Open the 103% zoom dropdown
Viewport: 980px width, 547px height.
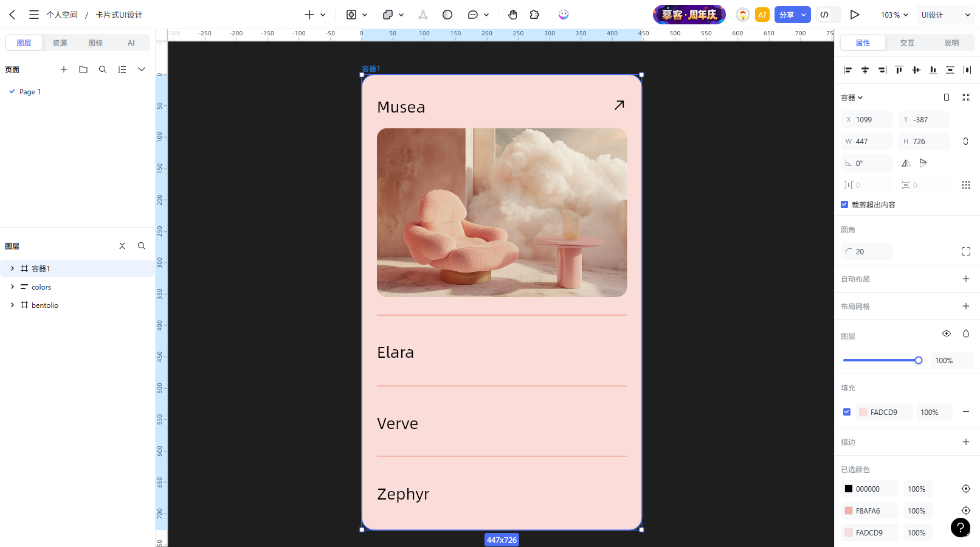[894, 15]
